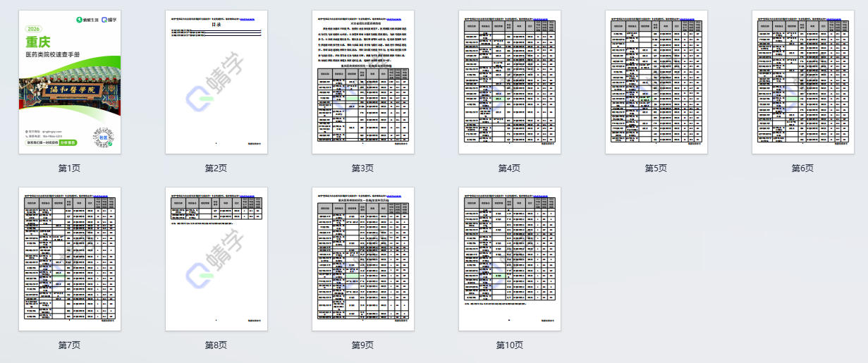Select the page 10 thumbnail

[x=510, y=259]
